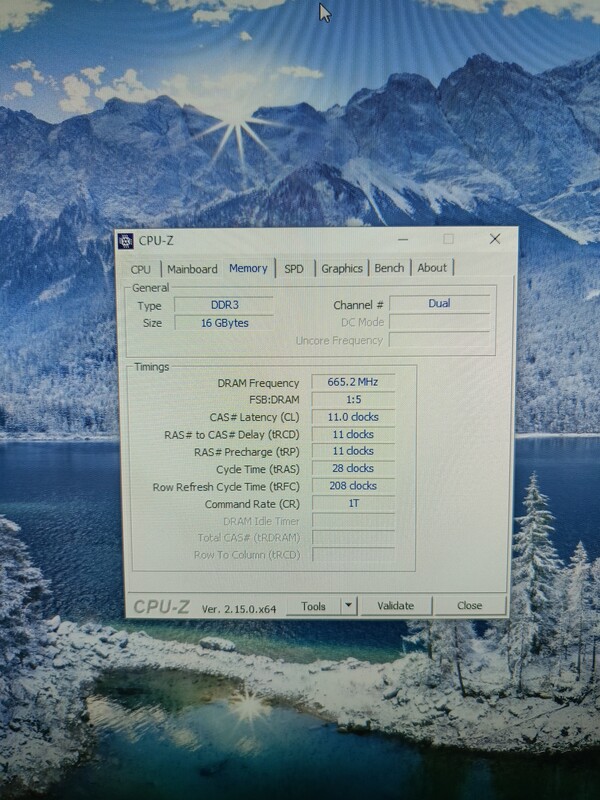
Task: Open the Graphics tab
Action: tap(342, 268)
